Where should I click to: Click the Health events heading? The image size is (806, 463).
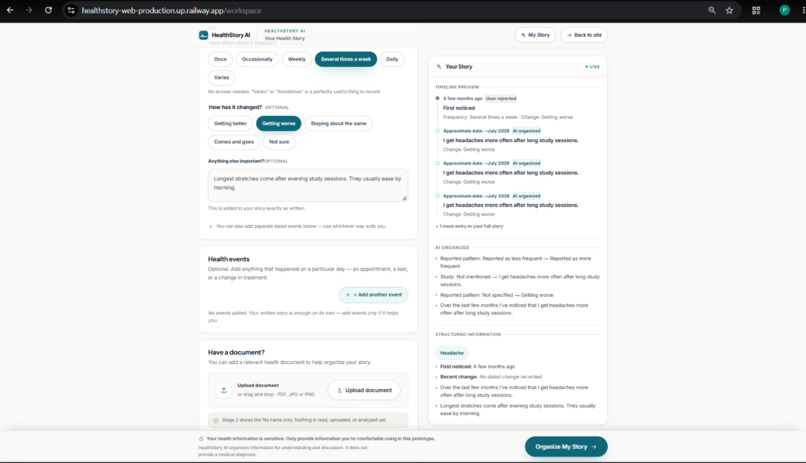[x=229, y=259]
